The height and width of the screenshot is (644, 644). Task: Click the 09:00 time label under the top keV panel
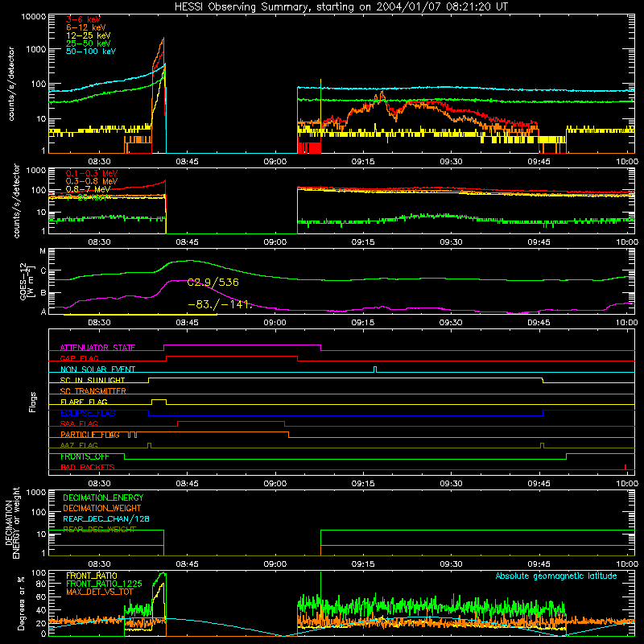tap(275, 162)
